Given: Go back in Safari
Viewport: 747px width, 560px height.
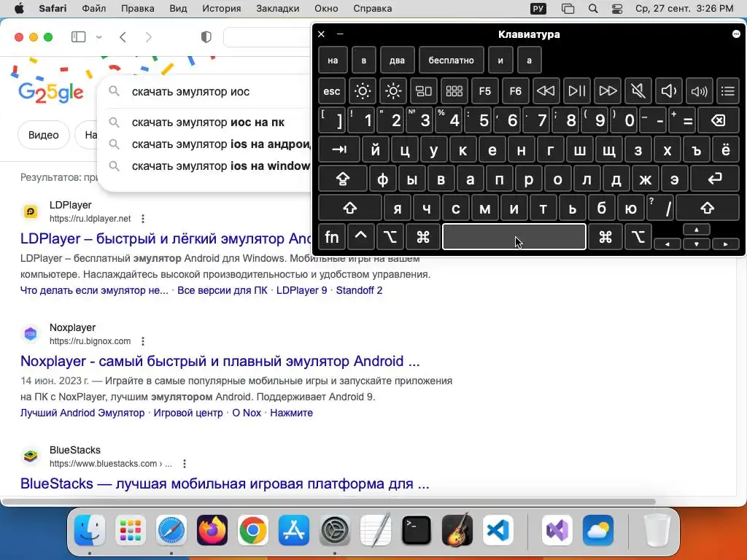Looking at the screenshot, I should tap(123, 37).
